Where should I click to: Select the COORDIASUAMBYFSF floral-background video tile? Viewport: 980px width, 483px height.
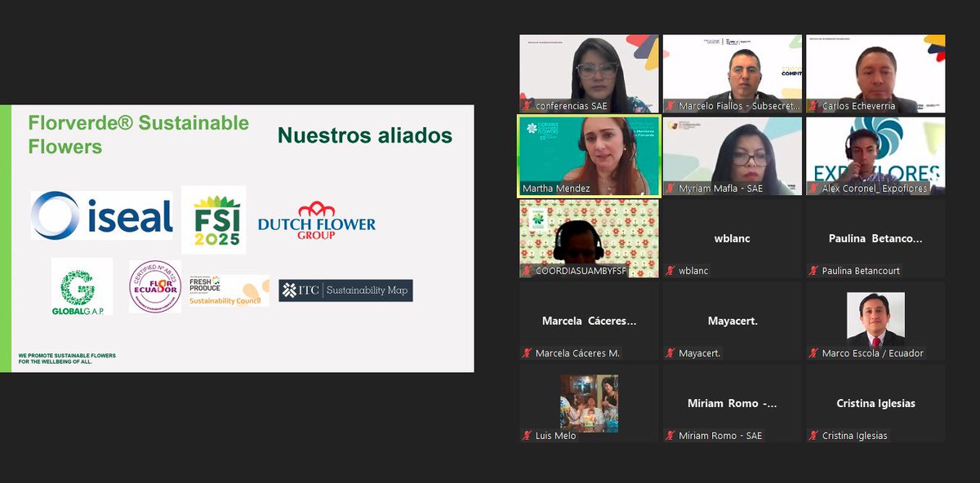[589, 238]
